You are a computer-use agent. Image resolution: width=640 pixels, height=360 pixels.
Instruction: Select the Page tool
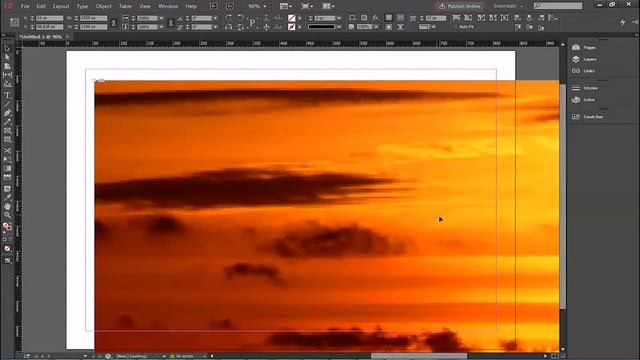7,66
